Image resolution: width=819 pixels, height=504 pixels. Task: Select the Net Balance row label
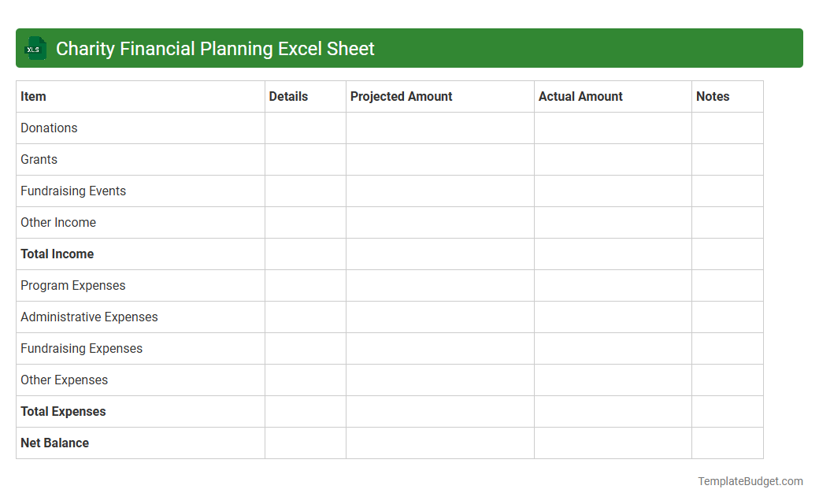click(x=54, y=443)
